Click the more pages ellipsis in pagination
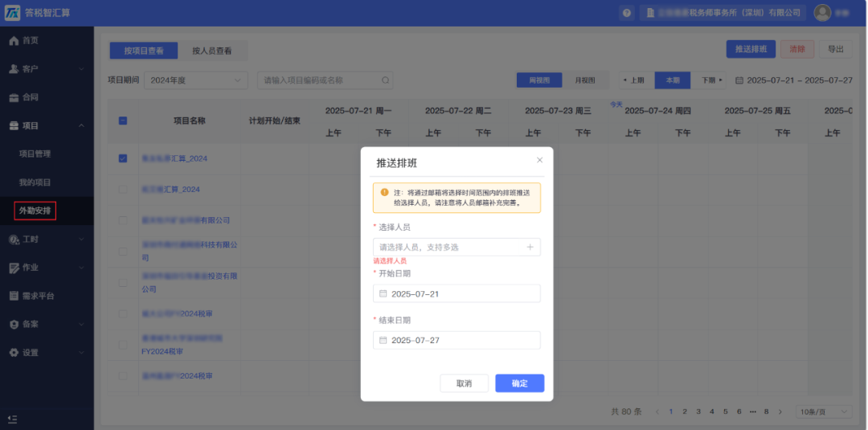The width and height of the screenshot is (868, 430). point(752,412)
